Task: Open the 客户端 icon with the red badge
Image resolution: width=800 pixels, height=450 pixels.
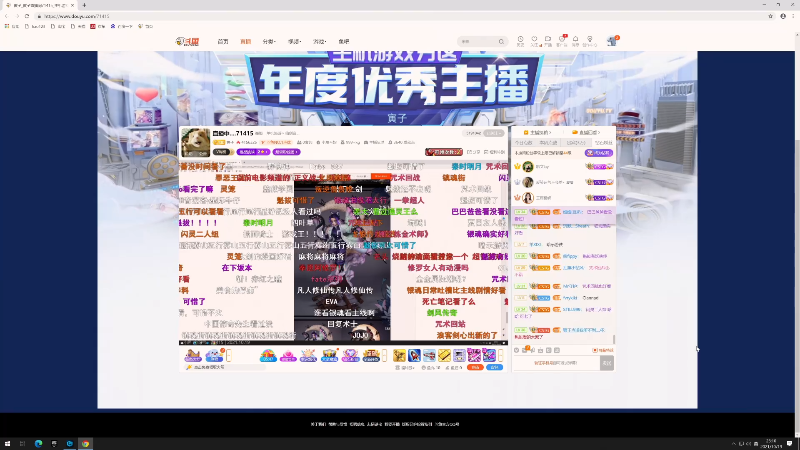Action: (562, 41)
